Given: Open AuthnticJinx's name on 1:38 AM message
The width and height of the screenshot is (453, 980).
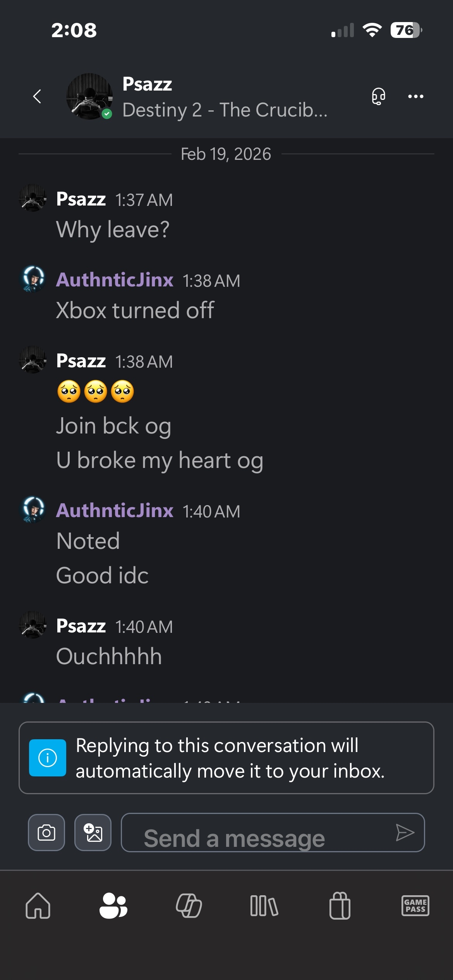Looking at the screenshot, I should point(115,280).
